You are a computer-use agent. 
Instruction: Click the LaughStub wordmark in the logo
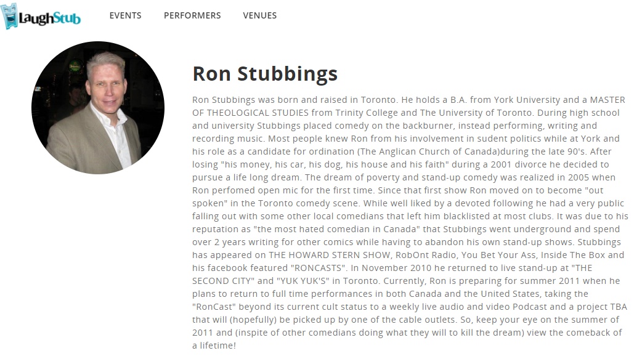49,18
